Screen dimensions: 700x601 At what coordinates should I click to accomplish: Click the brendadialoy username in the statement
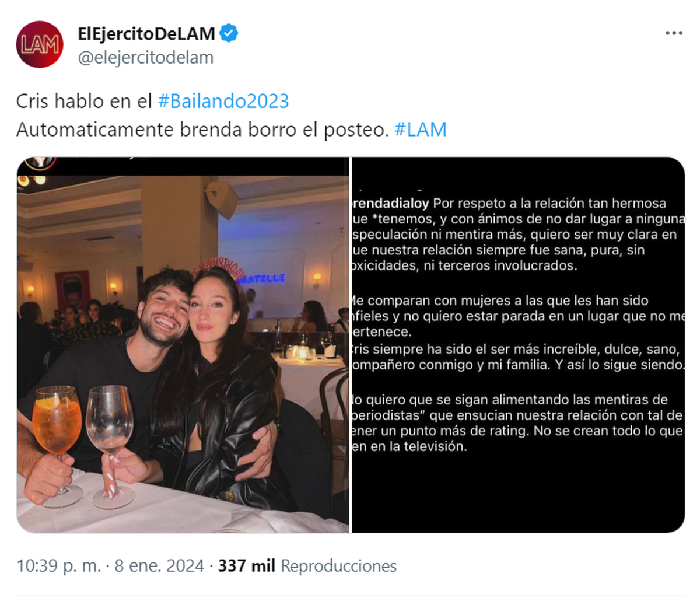point(391,204)
